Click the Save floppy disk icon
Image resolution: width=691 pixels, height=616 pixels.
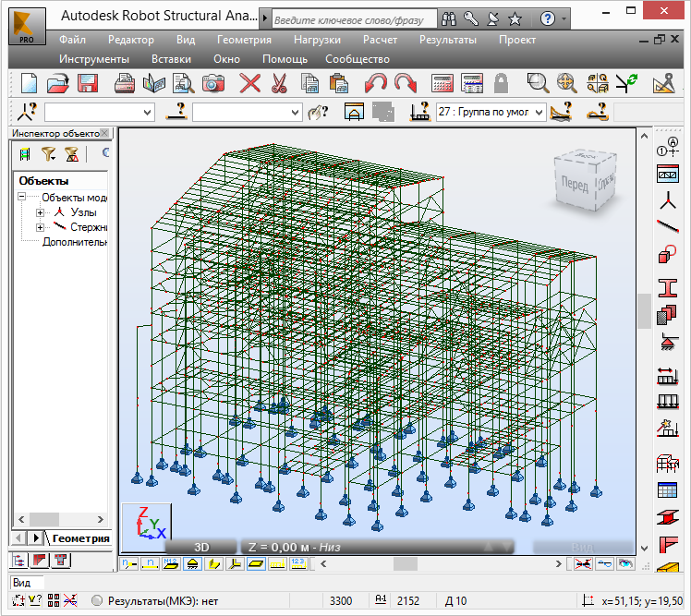click(88, 83)
